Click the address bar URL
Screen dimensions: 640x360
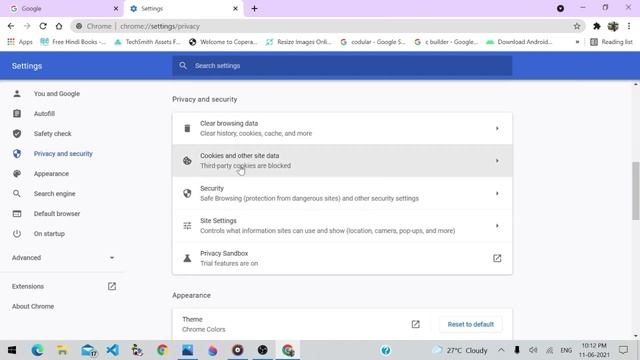(x=160, y=26)
